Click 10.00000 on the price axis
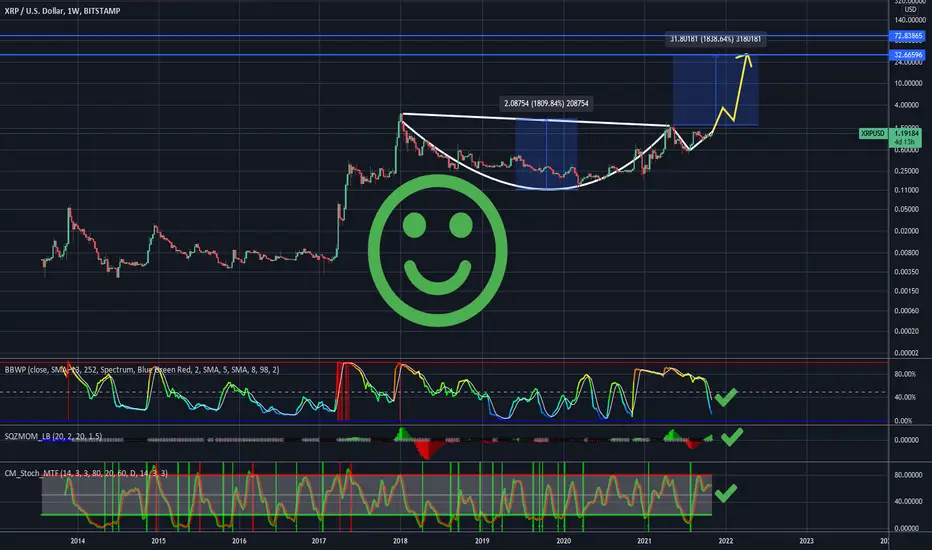The image size is (932, 550). pyautogui.click(x=908, y=83)
